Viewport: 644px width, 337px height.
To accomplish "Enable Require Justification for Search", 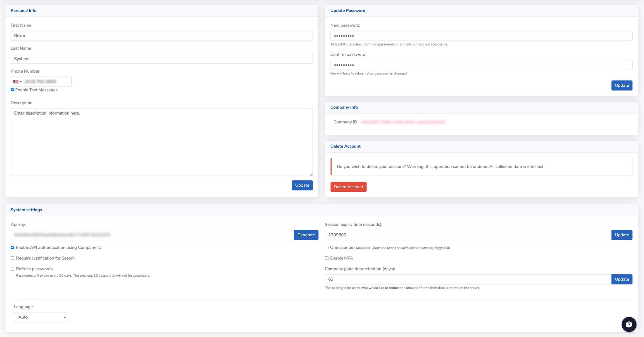I will (x=12, y=258).
